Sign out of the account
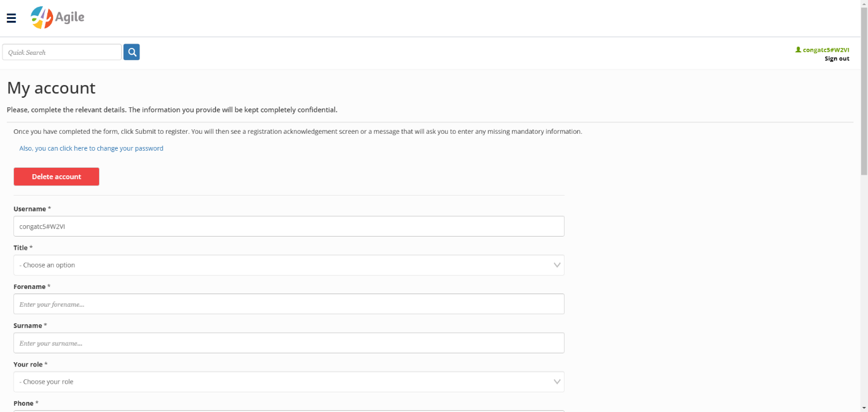The width and height of the screenshot is (868, 412). [836, 59]
